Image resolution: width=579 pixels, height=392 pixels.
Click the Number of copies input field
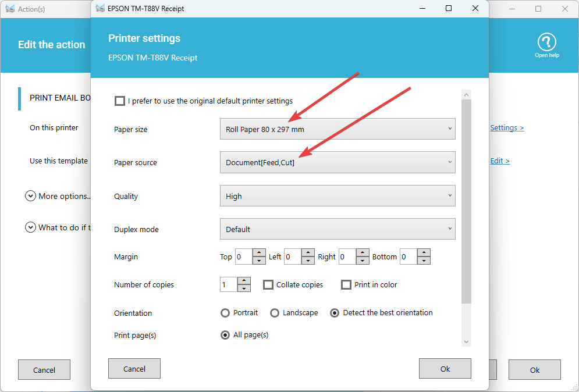[229, 284]
